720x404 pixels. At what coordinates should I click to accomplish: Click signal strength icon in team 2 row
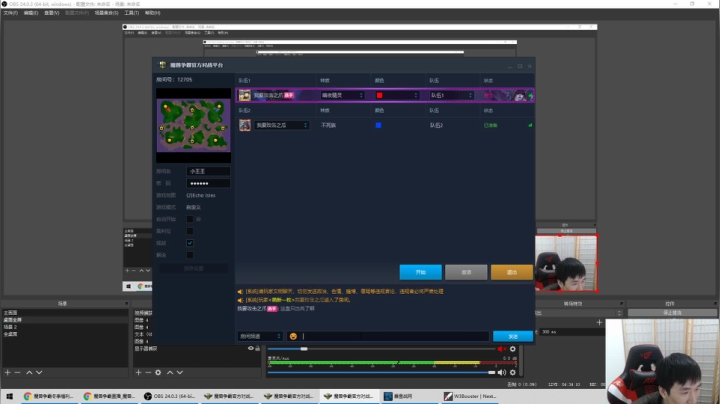coord(530,125)
